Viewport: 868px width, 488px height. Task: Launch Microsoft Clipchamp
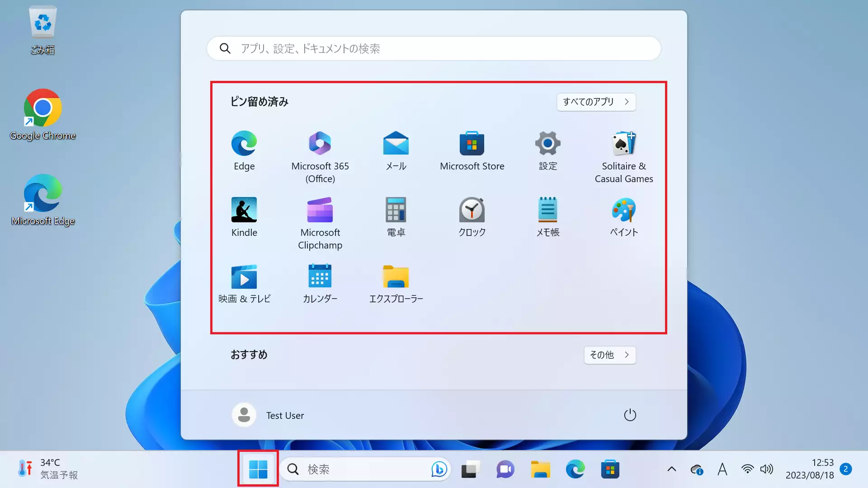pyautogui.click(x=320, y=223)
